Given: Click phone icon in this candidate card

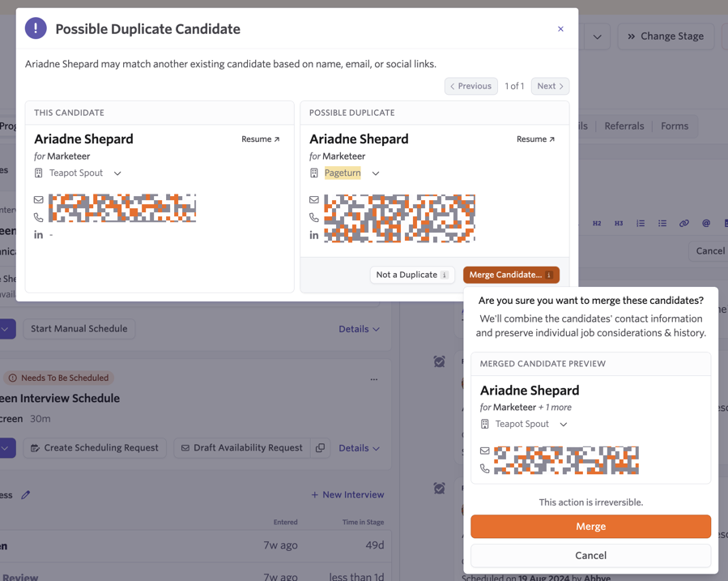Looking at the screenshot, I should click(39, 217).
